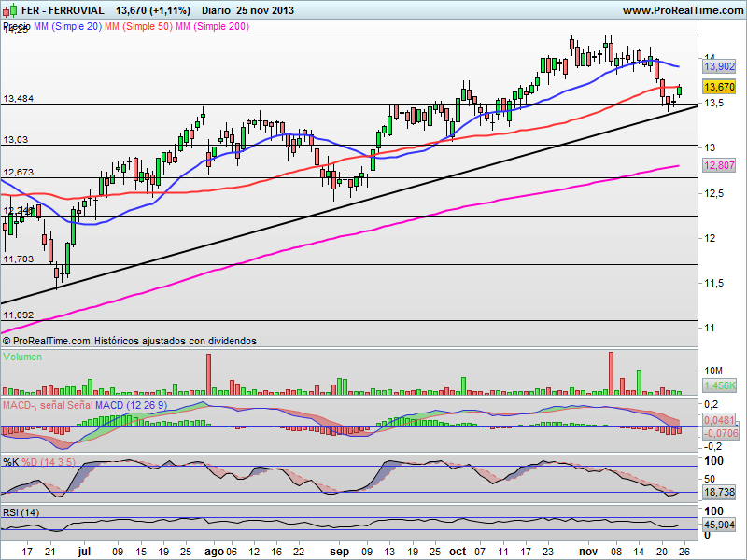Click the RSI (14) indicator label

point(21,512)
